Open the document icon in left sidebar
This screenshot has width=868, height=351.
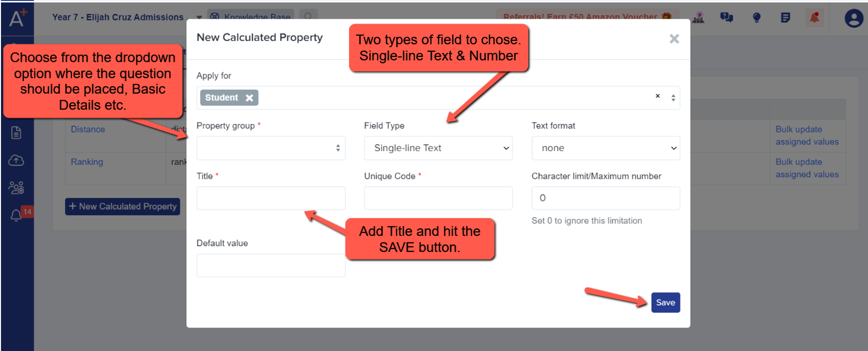16,132
